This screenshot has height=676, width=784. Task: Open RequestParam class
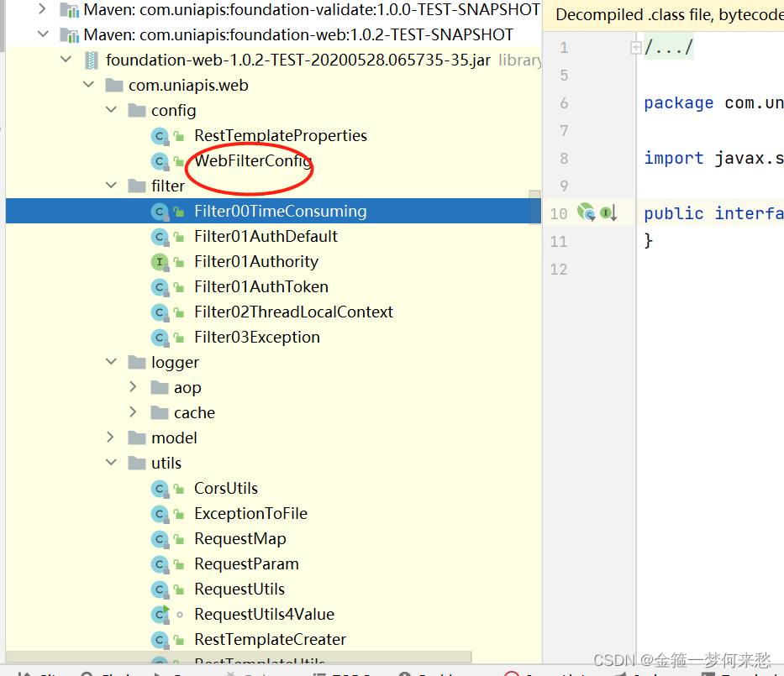click(x=246, y=563)
